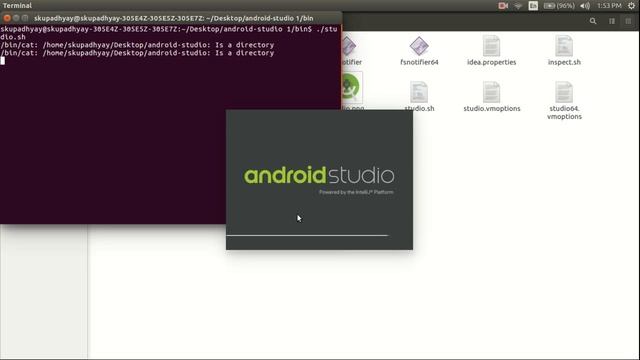The height and width of the screenshot is (360, 640).
Task: Switch file manager to list view
Action: point(611,21)
